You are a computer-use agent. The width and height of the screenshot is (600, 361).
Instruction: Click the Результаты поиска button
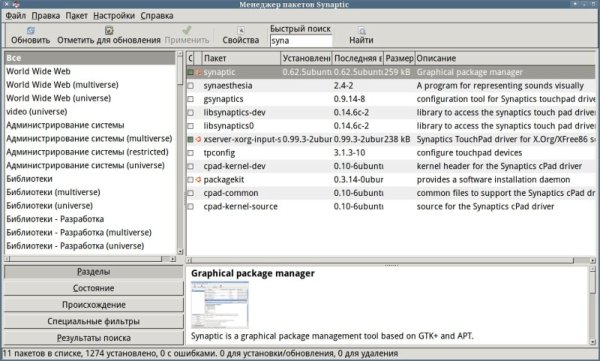click(x=94, y=338)
